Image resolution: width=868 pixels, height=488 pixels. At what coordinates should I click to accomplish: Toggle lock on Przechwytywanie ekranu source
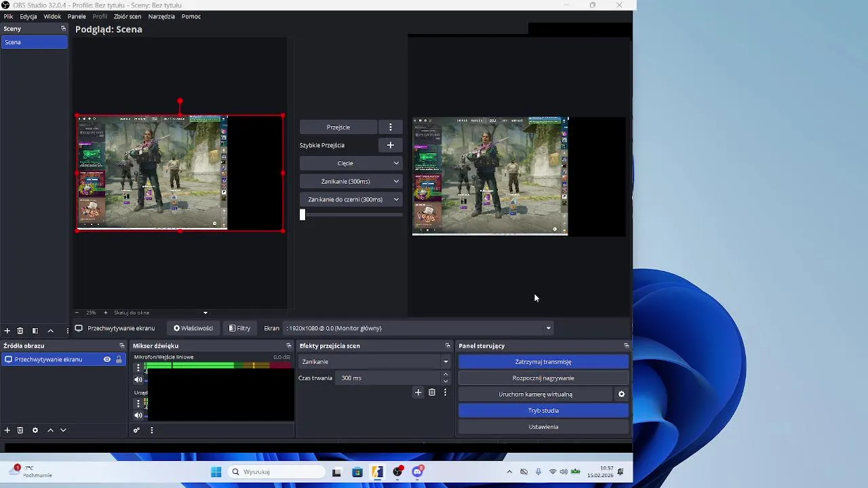[119, 359]
